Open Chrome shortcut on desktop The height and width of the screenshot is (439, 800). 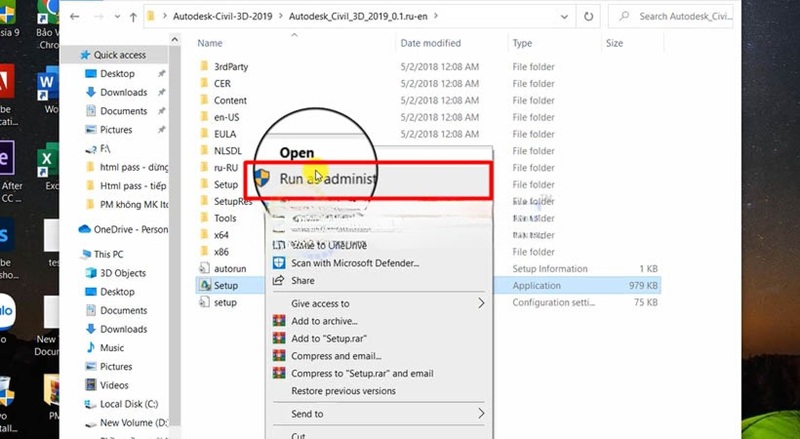[x=48, y=23]
